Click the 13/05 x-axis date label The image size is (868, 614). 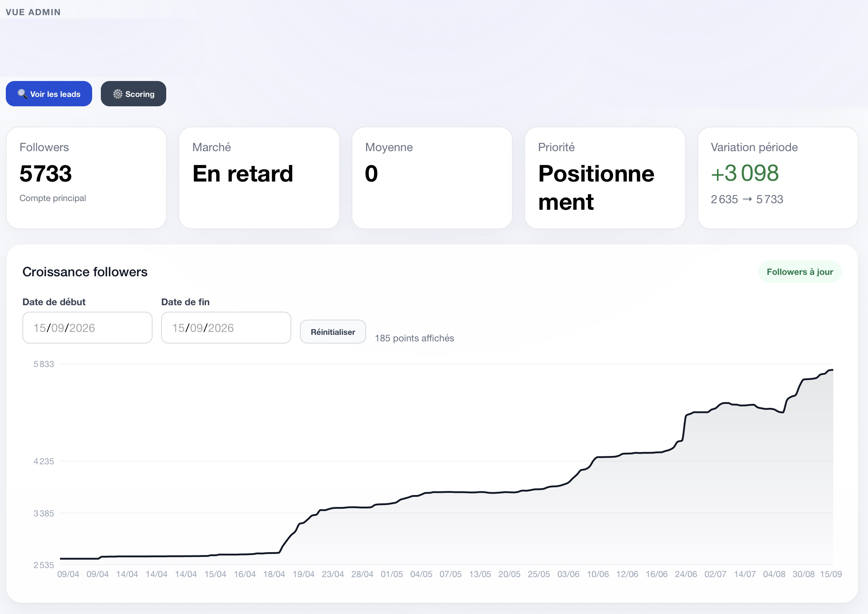coord(480,574)
